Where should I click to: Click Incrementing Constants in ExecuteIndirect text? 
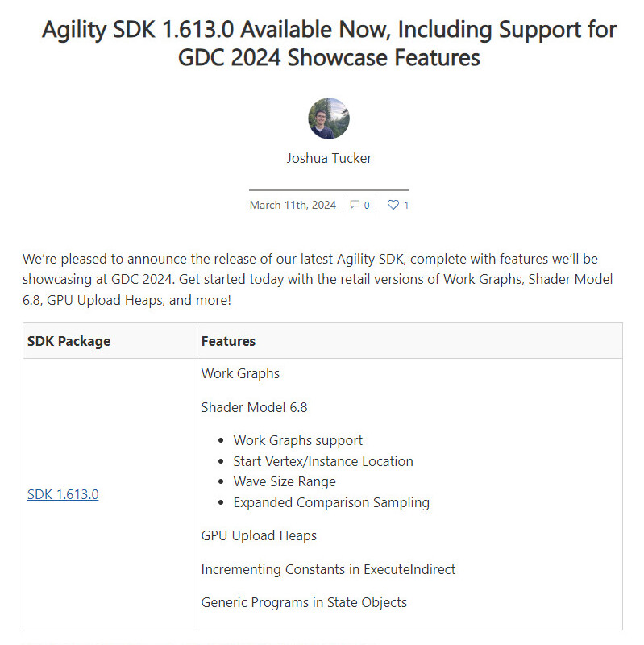pyautogui.click(x=328, y=569)
